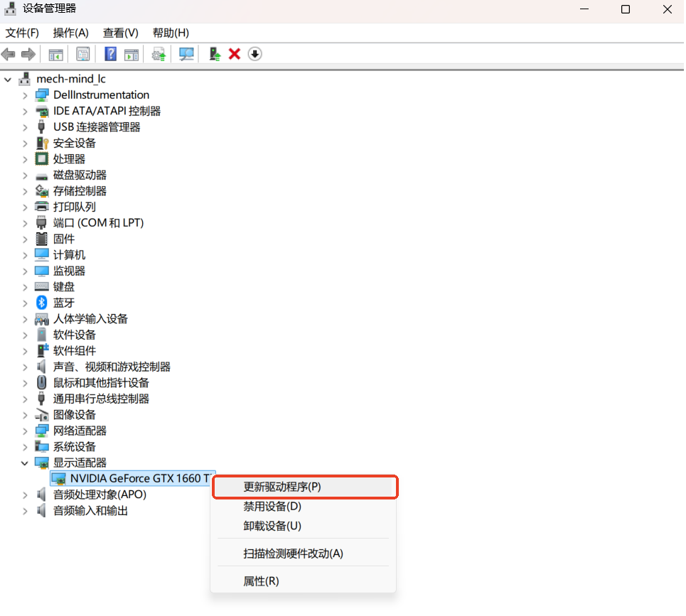Open the 查看(V) menu
The height and width of the screenshot is (616, 686).
tap(119, 33)
